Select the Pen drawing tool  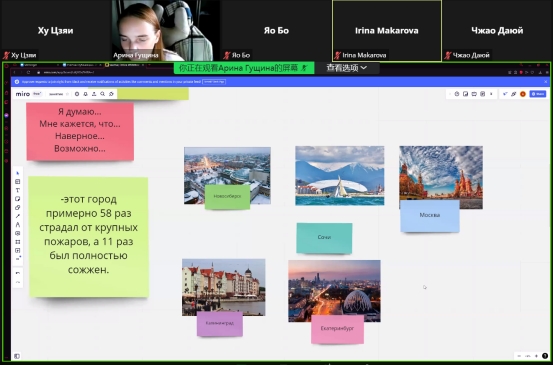tap(18, 225)
